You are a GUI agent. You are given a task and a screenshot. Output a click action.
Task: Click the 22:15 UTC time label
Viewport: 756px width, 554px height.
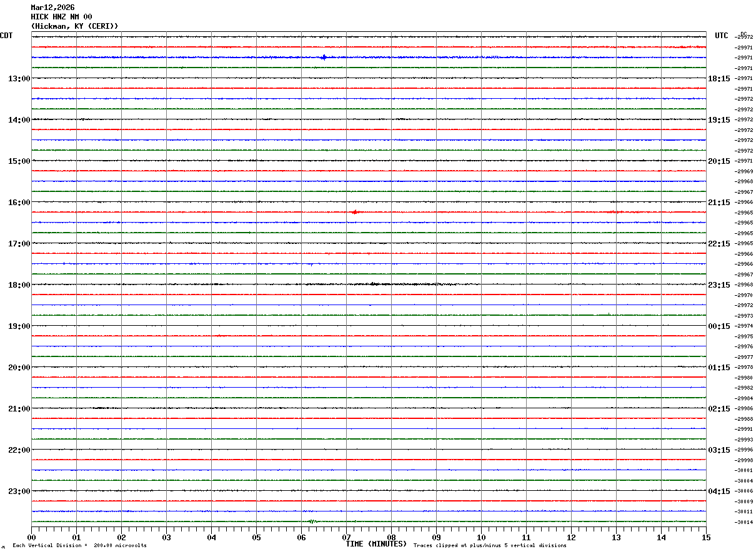click(719, 244)
